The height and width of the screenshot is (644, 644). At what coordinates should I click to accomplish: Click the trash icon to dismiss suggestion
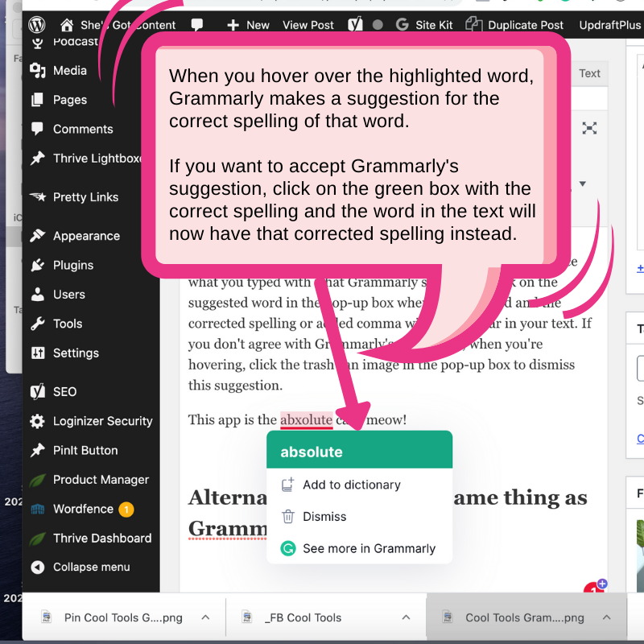(287, 517)
